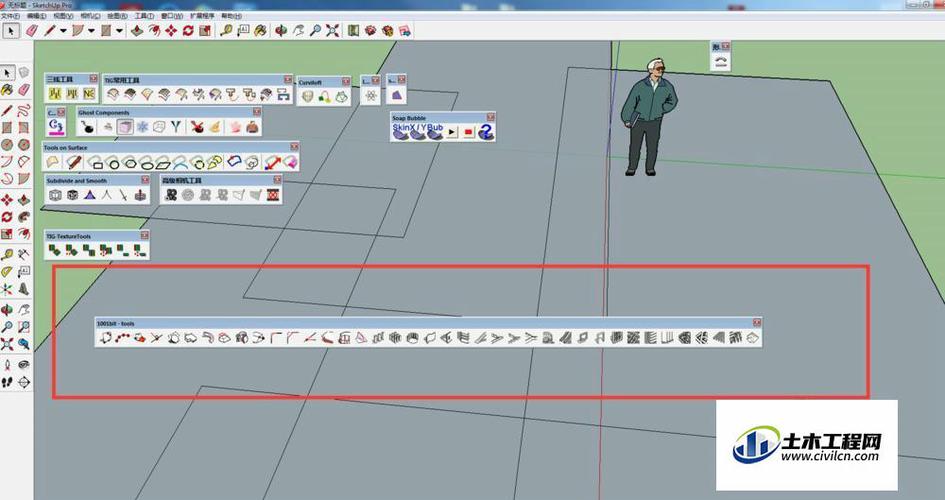Viewport: 945px width, 500px height.
Task: Expand the rectangle shape dropdown arrow
Action: tap(119, 31)
